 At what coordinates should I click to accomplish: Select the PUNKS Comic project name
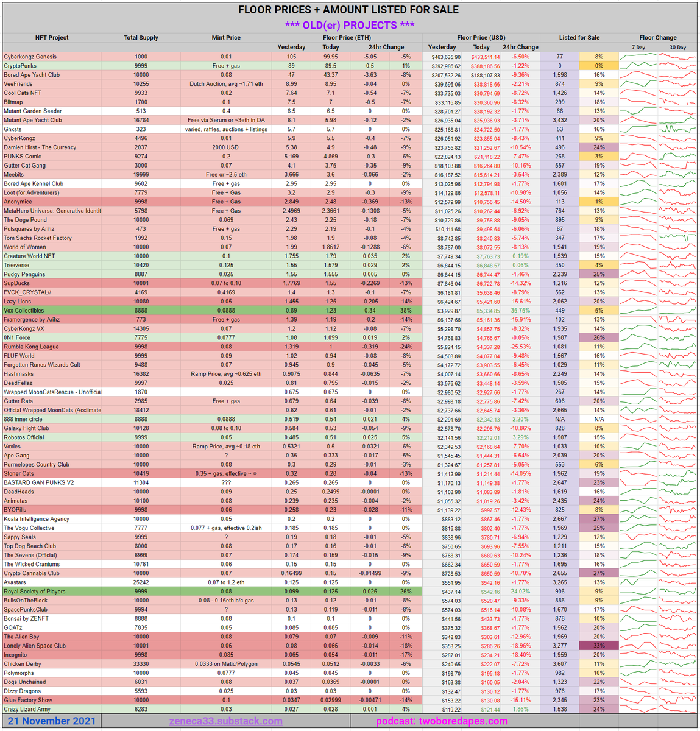coord(23,157)
